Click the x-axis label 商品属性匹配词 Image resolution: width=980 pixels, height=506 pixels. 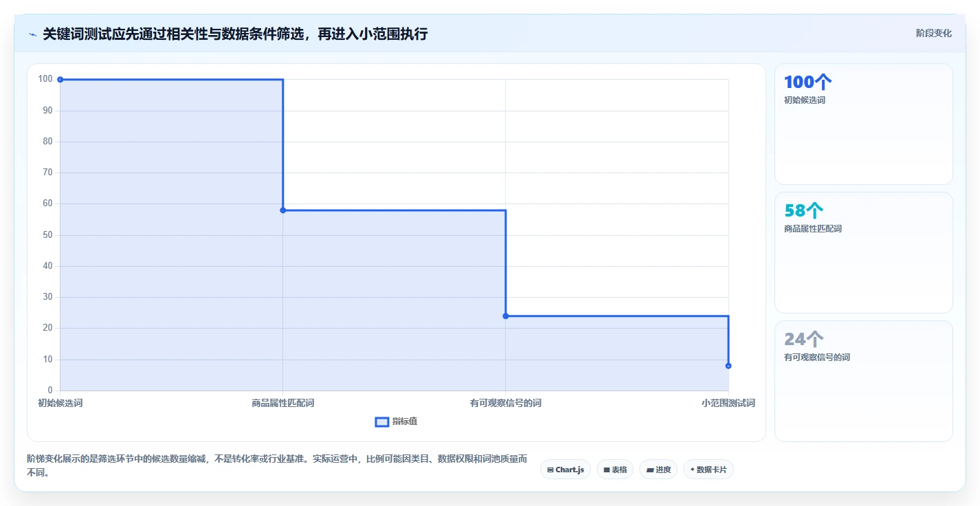pyautogui.click(x=283, y=403)
